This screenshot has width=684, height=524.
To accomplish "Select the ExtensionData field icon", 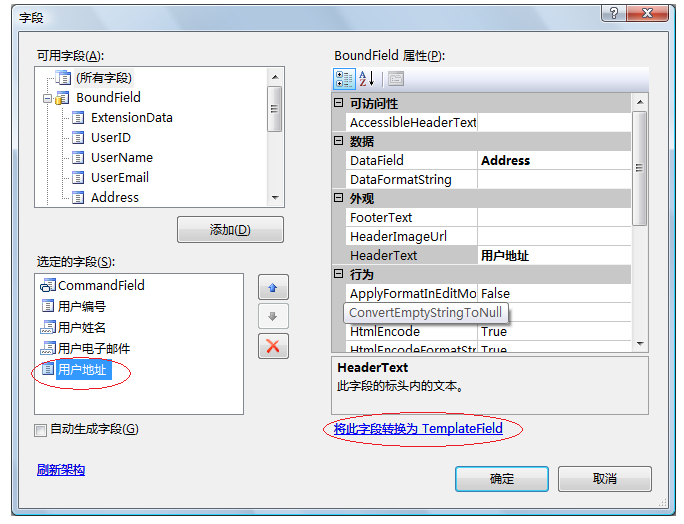I will click(x=78, y=118).
